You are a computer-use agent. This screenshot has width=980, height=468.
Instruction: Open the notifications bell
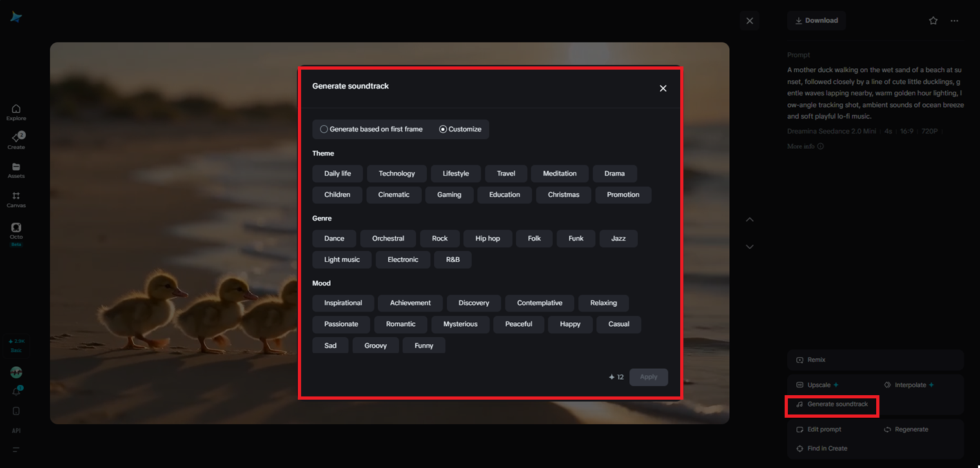(16, 391)
